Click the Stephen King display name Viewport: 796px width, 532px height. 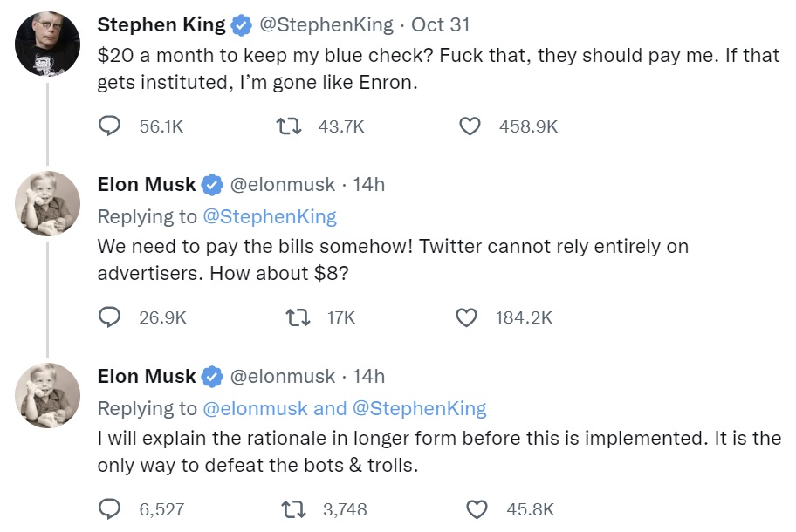click(161, 24)
